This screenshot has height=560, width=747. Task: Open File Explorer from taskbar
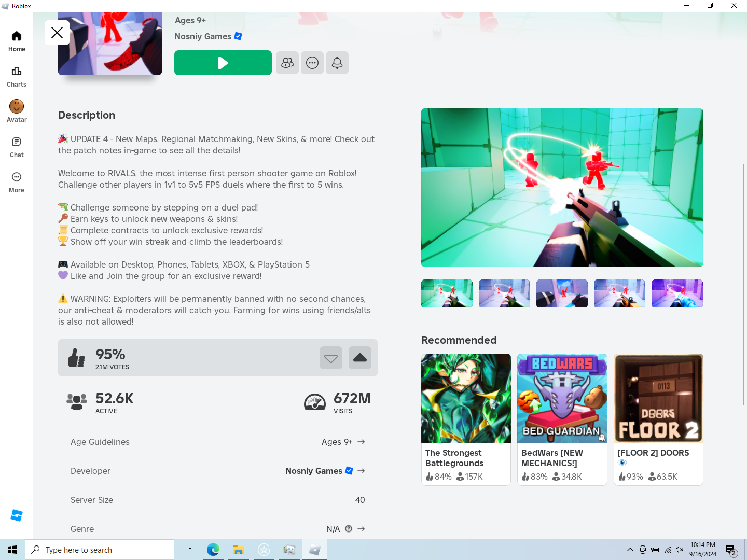coord(238,550)
